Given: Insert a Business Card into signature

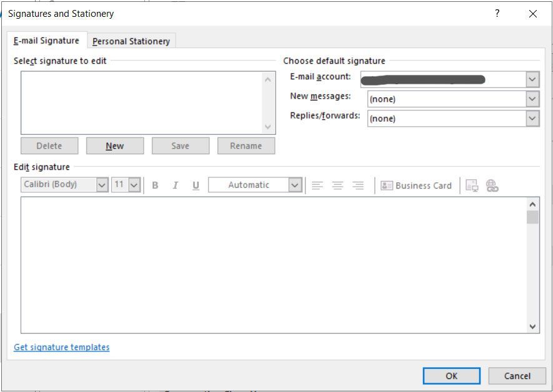Looking at the screenshot, I should [x=416, y=185].
